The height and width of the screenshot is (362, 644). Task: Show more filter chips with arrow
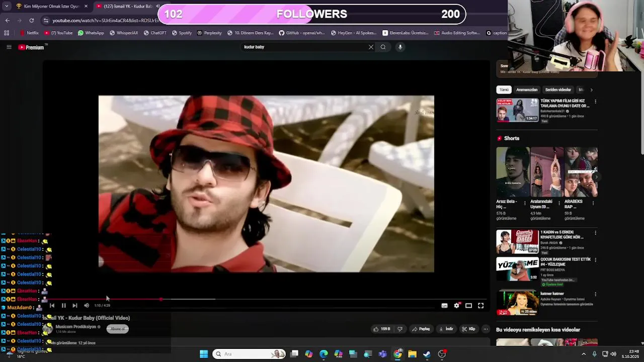(x=591, y=89)
